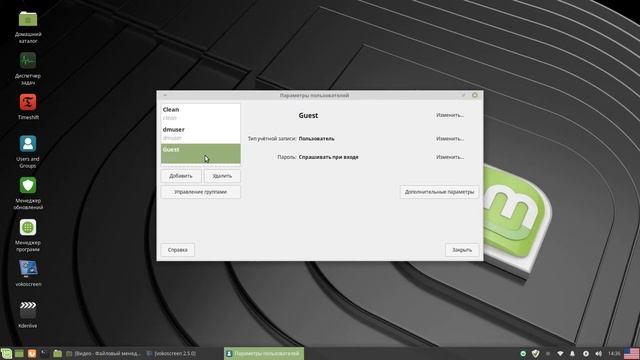
Task: Click the green circular tray indicator
Action: pyautogui.click(x=523, y=353)
